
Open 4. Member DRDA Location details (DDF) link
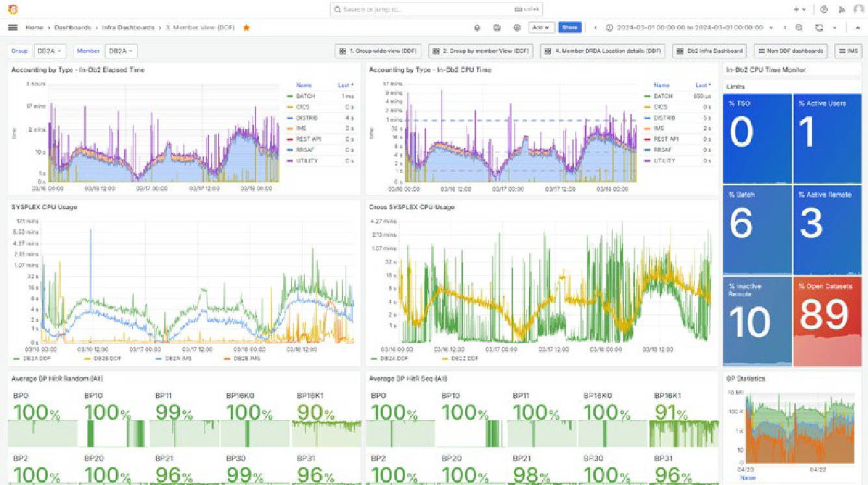click(602, 51)
